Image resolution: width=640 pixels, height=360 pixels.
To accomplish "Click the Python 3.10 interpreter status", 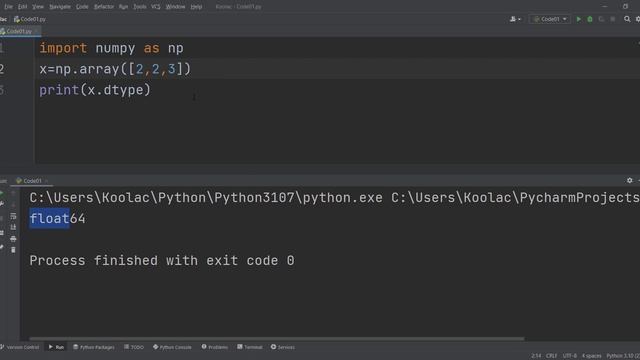I will pos(623,356).
